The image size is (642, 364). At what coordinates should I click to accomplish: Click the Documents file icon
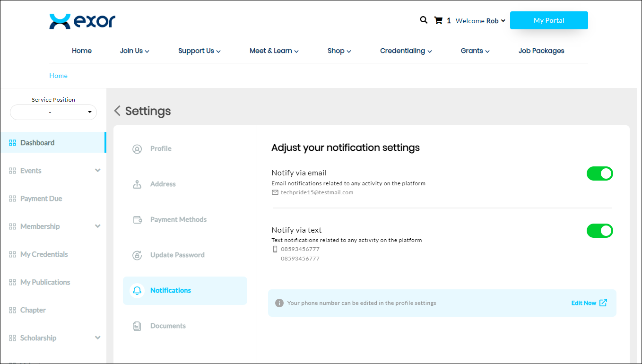tap(137, 326)
